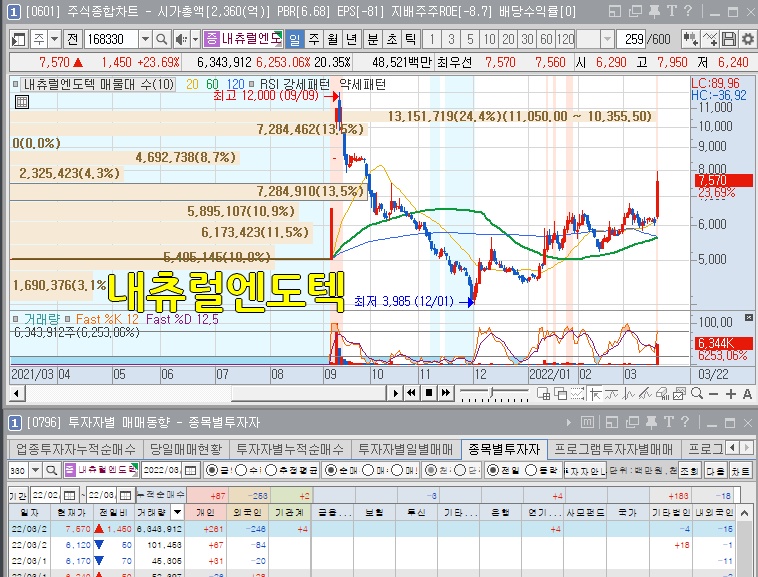This screenshot has height=577, width=758.
Task: Click the letter A text tool icon
Action: (747, 394)
